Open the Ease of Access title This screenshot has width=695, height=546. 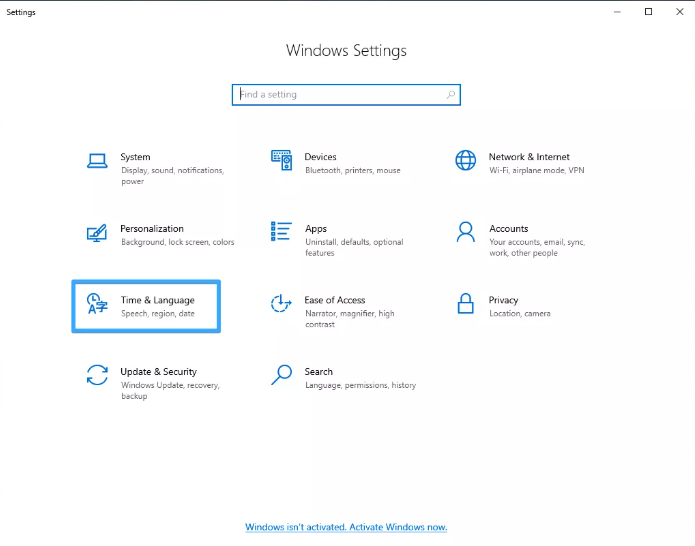[x=335, y=300]
